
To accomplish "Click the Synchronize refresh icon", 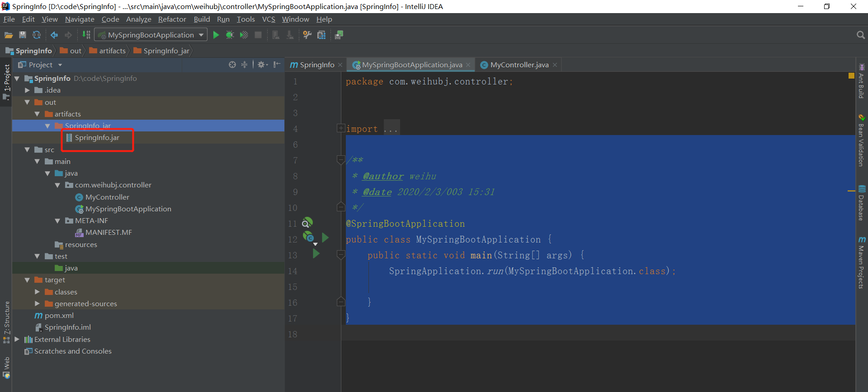I will click(37, 35).
